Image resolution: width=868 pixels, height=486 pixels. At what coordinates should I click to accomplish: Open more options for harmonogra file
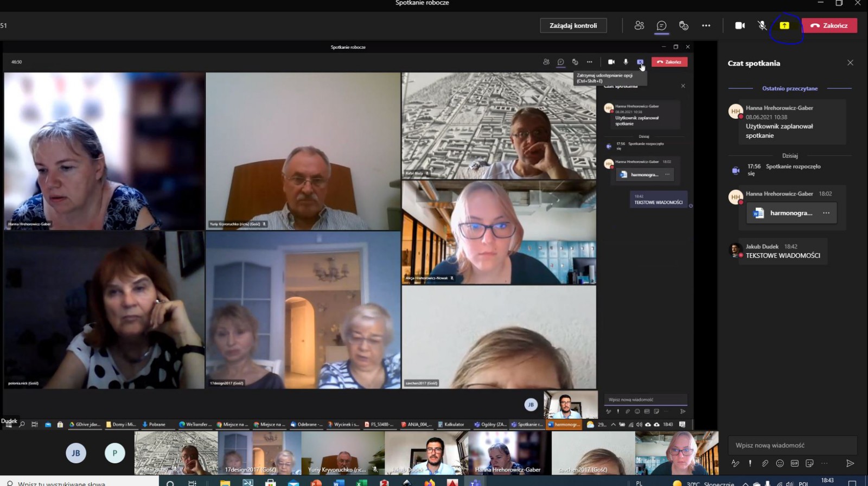[826, 213]
